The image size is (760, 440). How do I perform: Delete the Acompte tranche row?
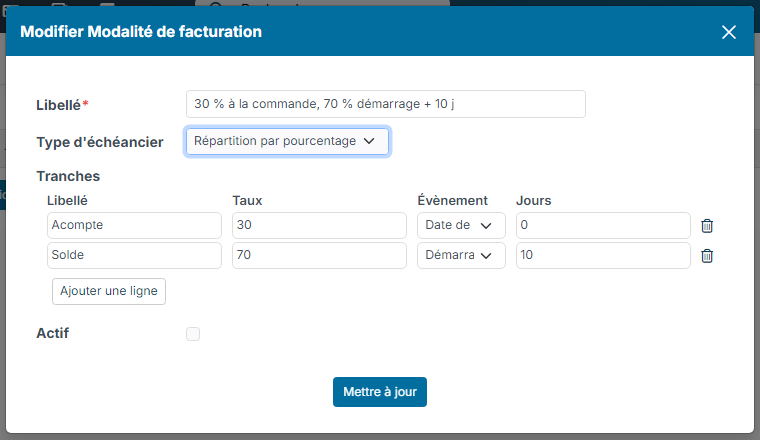pyautogui.click(x=707, y=226)
